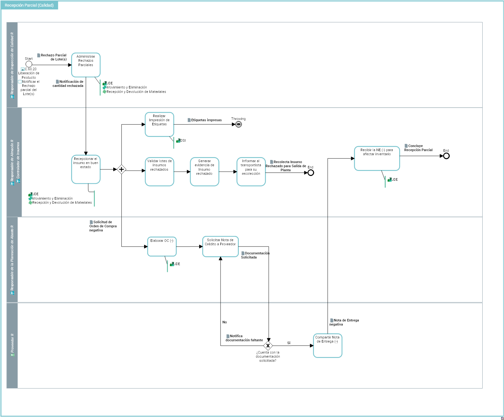Click the 'Si' branch label

point(289,343)
